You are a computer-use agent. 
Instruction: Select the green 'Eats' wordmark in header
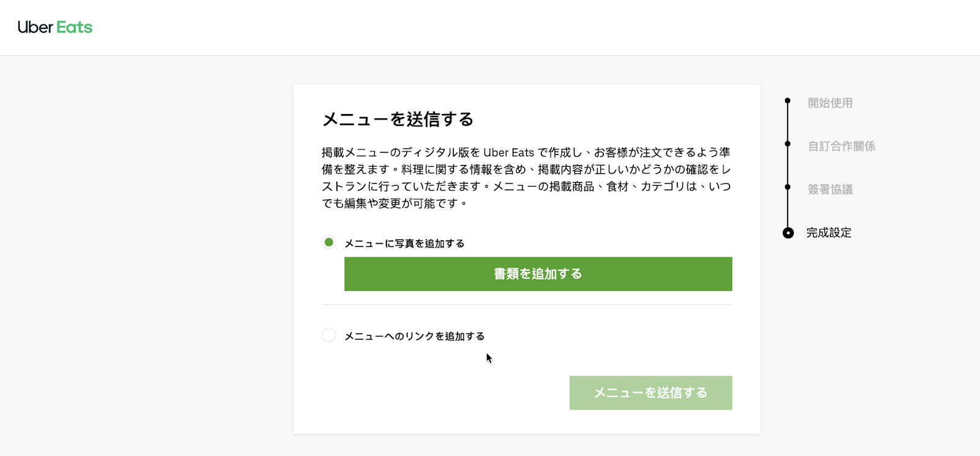(75, 27)
